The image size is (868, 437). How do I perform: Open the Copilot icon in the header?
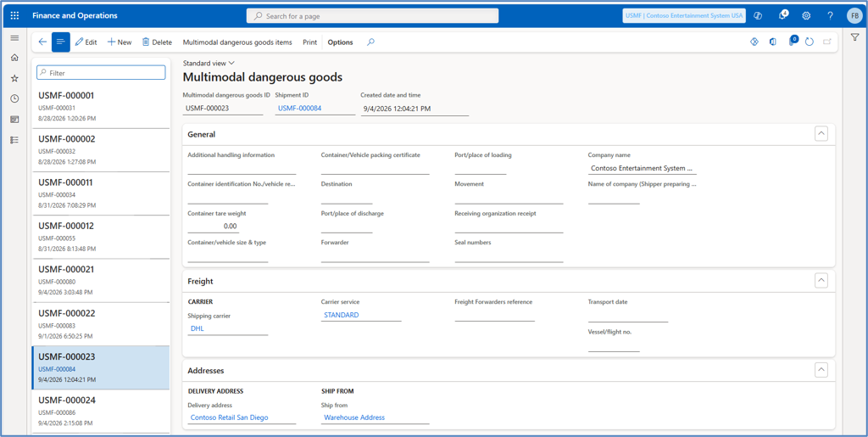click(x=759, y=15)
